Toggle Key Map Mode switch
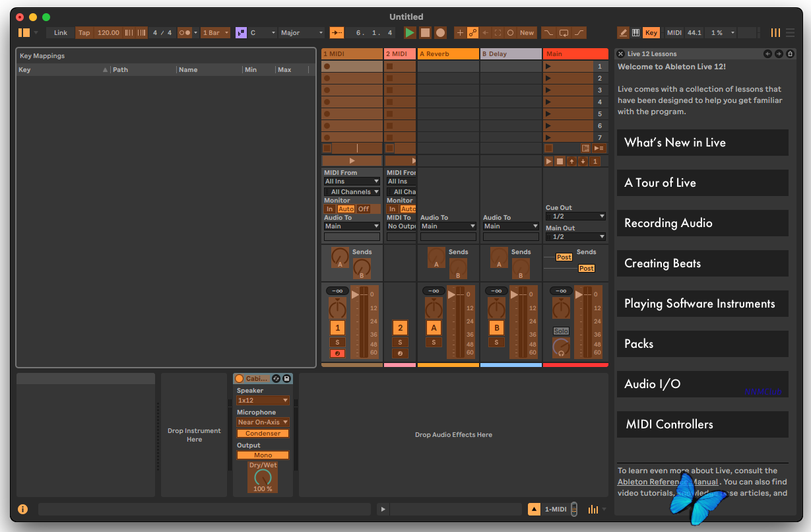The width and height of the screenshot is (811, 532). pyautogui.click(x=651, y=32)
